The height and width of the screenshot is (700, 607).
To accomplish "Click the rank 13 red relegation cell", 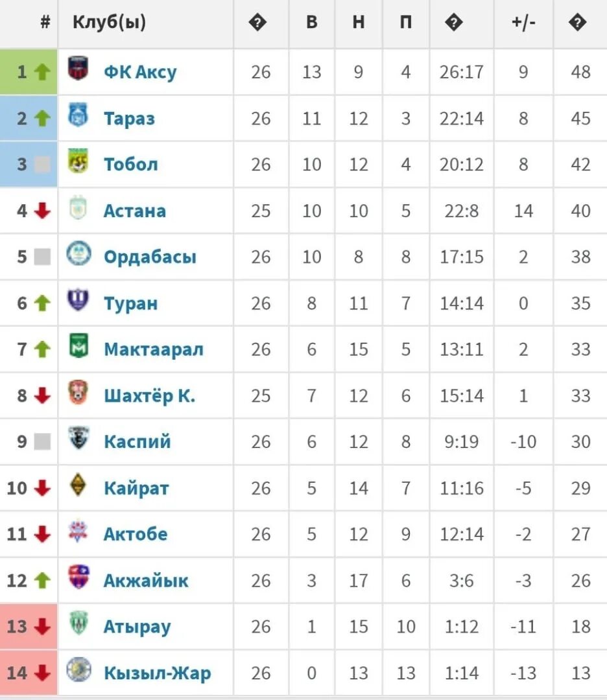I will (x=29, y=627).
